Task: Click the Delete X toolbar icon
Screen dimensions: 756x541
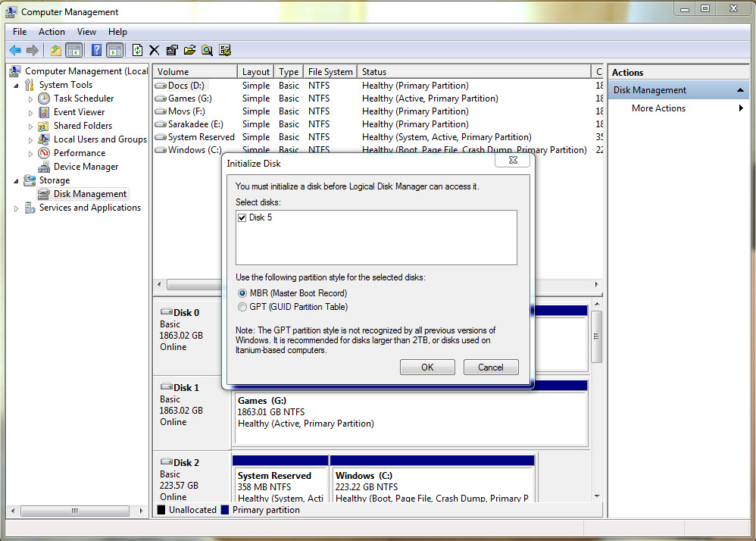Action: pos(155,50)
